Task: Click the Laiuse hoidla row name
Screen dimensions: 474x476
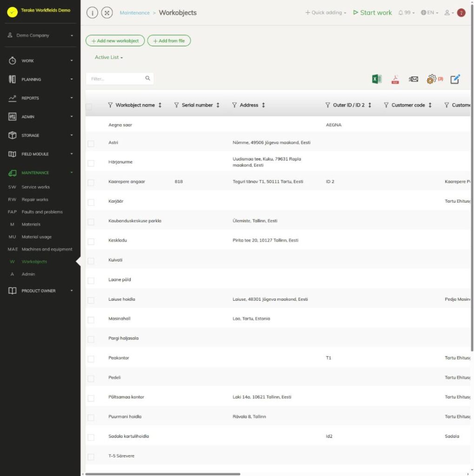Action: click(x=122, y=299)
